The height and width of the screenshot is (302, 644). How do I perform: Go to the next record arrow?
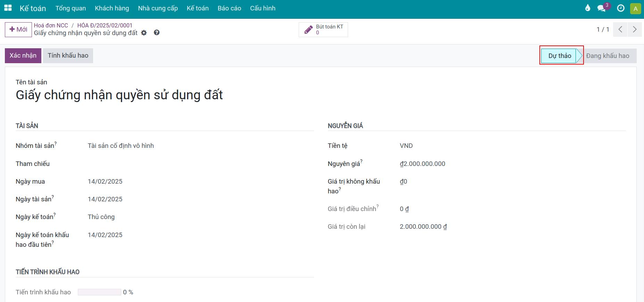point(634,30)
